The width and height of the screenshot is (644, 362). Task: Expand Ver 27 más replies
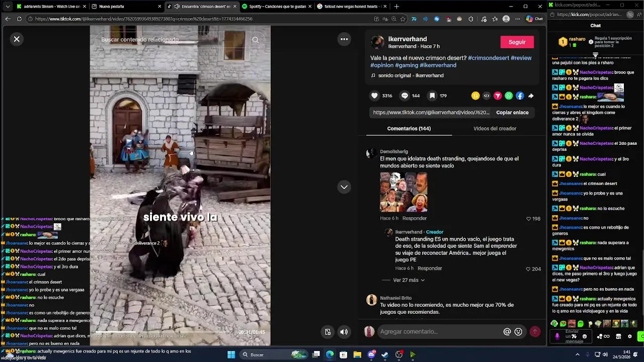pyautogui.click(x=409, y=280)
